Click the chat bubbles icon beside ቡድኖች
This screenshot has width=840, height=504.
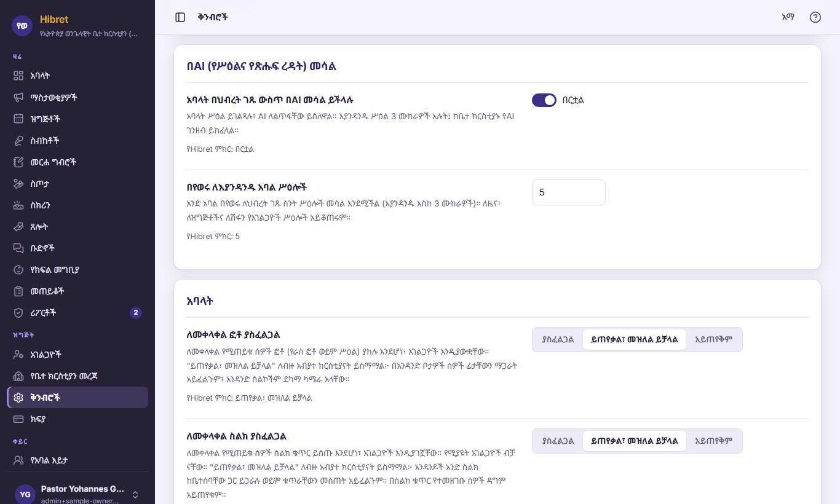point(18,248)
